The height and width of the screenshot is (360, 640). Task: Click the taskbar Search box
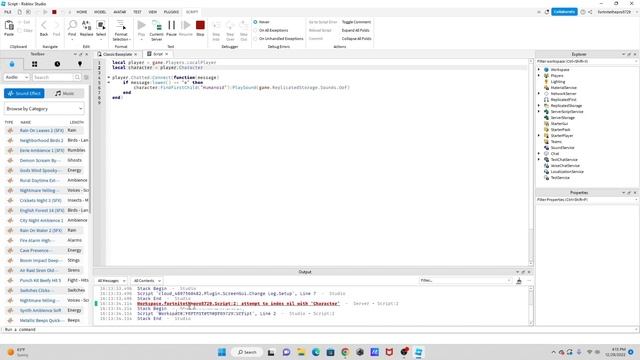(x=247, y=352)
